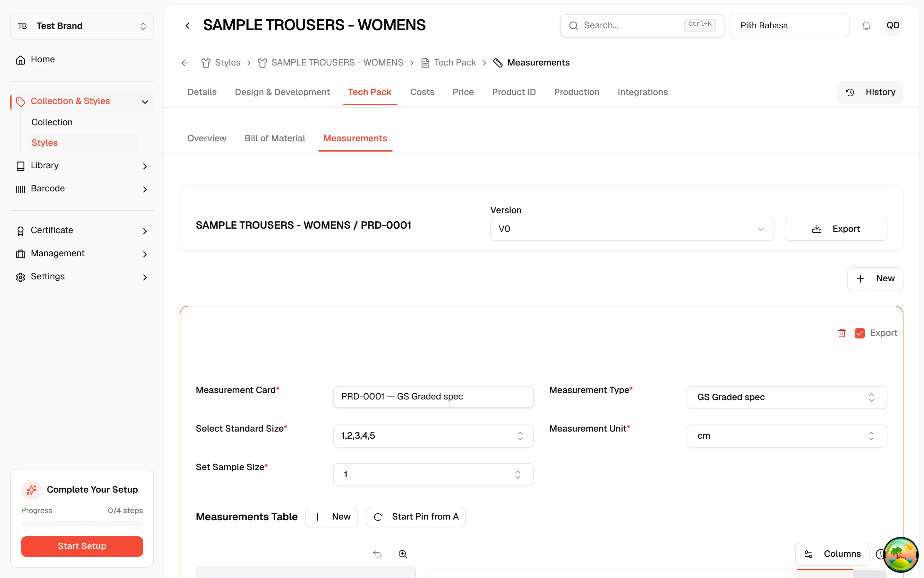
Task: Open Set Sample Size dropdown
Action: [x=433, y=474]
